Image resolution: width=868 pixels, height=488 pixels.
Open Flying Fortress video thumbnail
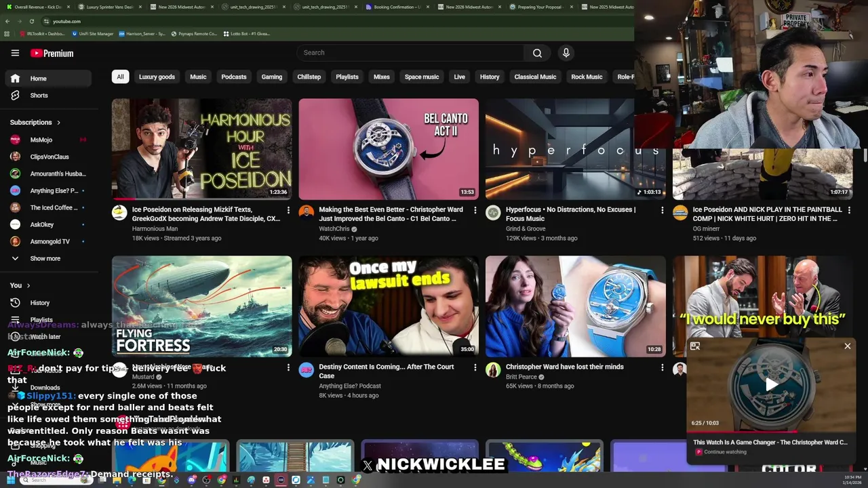(202, 306)
